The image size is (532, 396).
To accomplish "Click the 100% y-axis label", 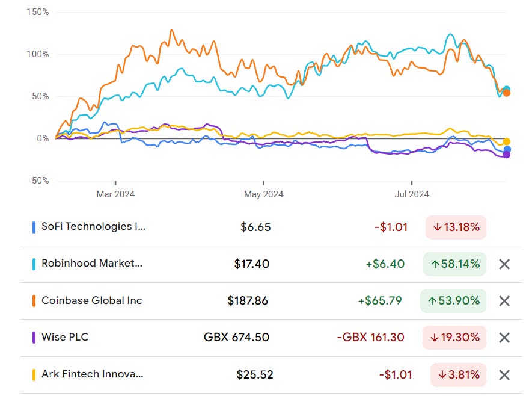I will (x=38, y=54).
